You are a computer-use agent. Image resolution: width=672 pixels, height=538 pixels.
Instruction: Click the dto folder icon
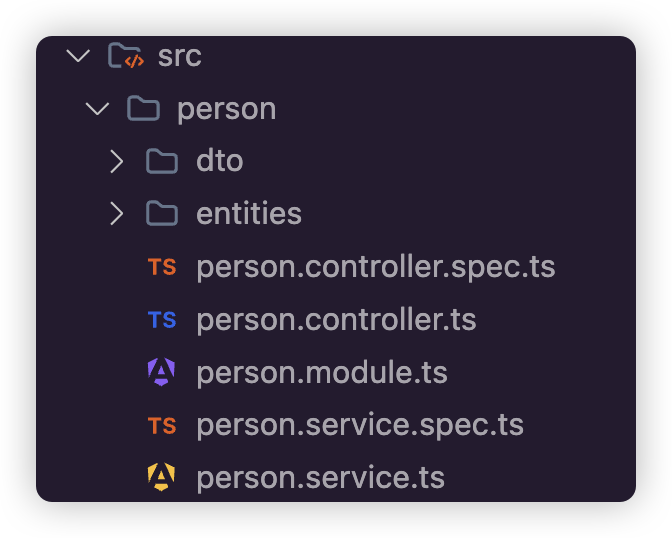162,161
